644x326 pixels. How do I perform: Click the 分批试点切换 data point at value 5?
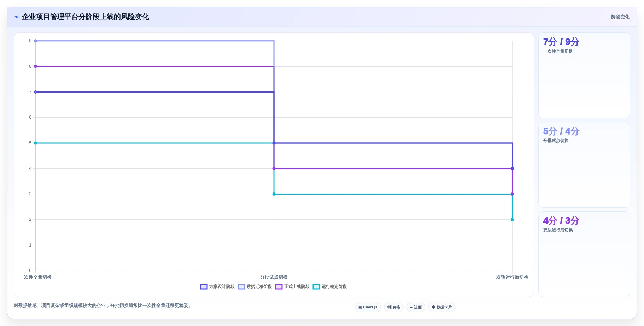pyautogui.click(x=274, y=143)
